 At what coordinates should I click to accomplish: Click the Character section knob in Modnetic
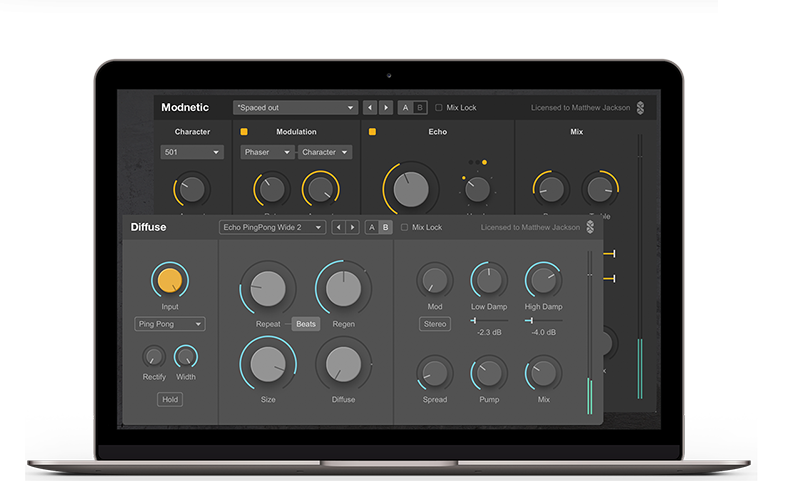(x=192, y=189)
